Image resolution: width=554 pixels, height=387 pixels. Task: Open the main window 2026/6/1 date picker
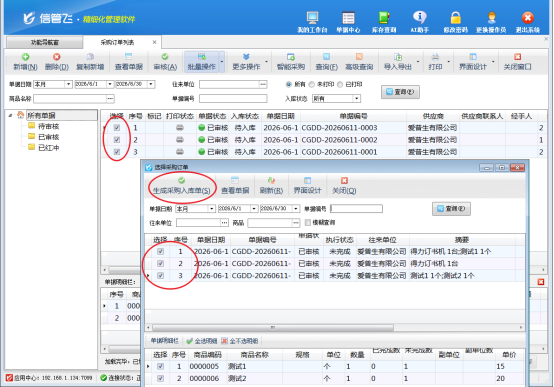tap(110, 84)
